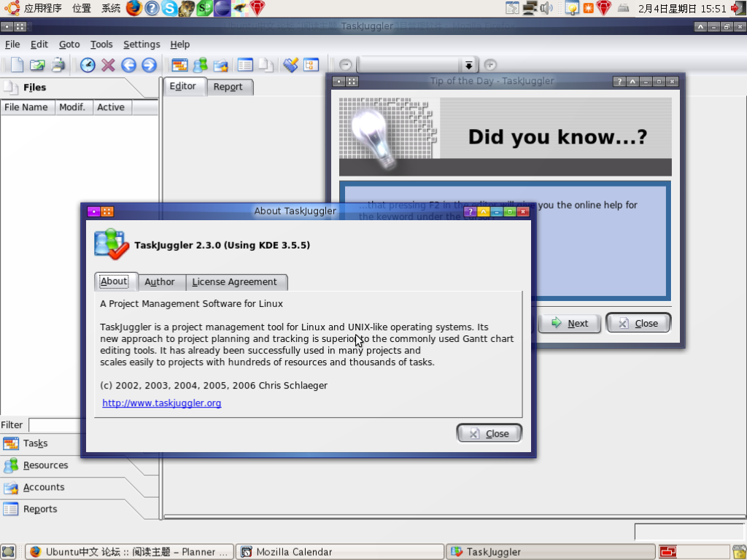The width and height of the screenshot is (747, 560).
Task: Click the zoom in plus toolbar button
Action: coord(490,65)
